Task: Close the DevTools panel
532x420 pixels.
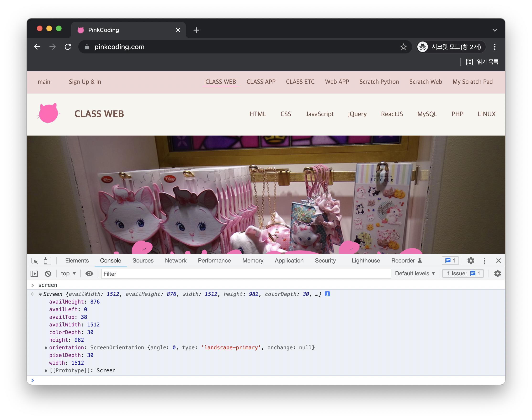Action: pos(498,261)
